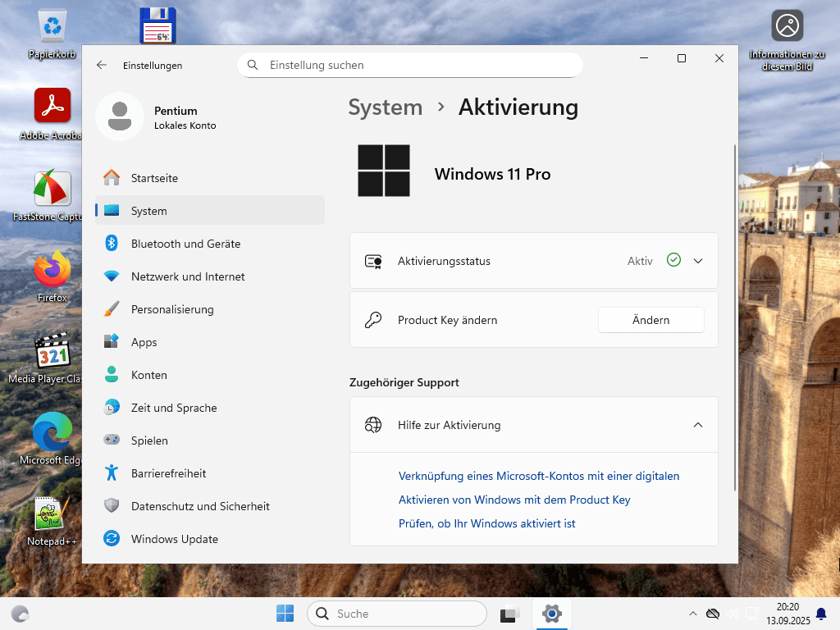Open Aktivieren von Windows mit Product Key

[514, 500]
